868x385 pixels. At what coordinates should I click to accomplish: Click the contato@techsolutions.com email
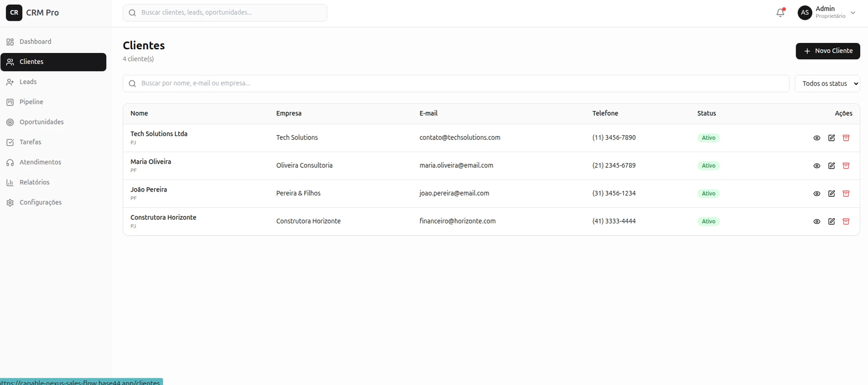click(460, 137)
